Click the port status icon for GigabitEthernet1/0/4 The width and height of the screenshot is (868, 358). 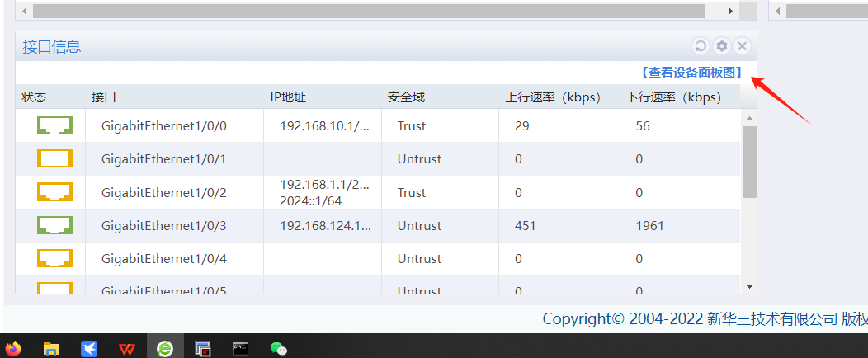pos(54,258)
